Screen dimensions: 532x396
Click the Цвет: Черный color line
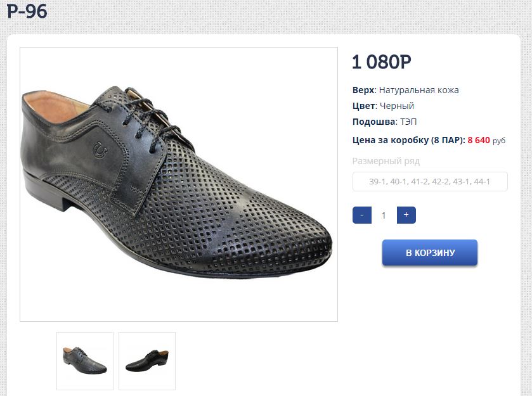[383, 106]
